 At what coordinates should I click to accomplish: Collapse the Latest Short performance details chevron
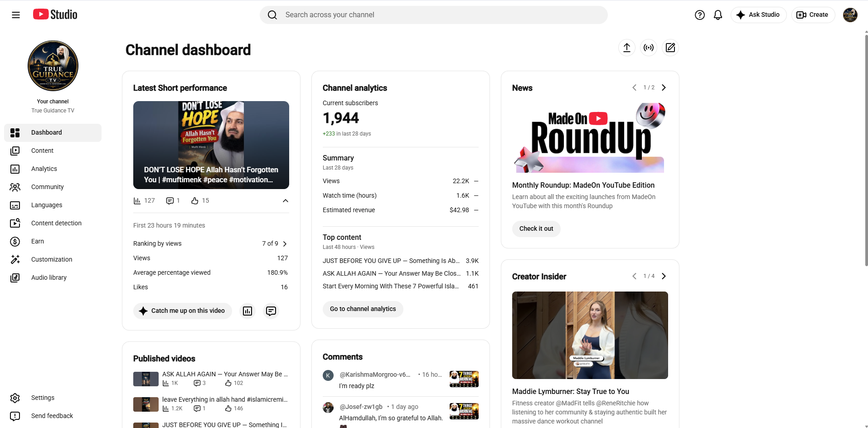[286, 201]
